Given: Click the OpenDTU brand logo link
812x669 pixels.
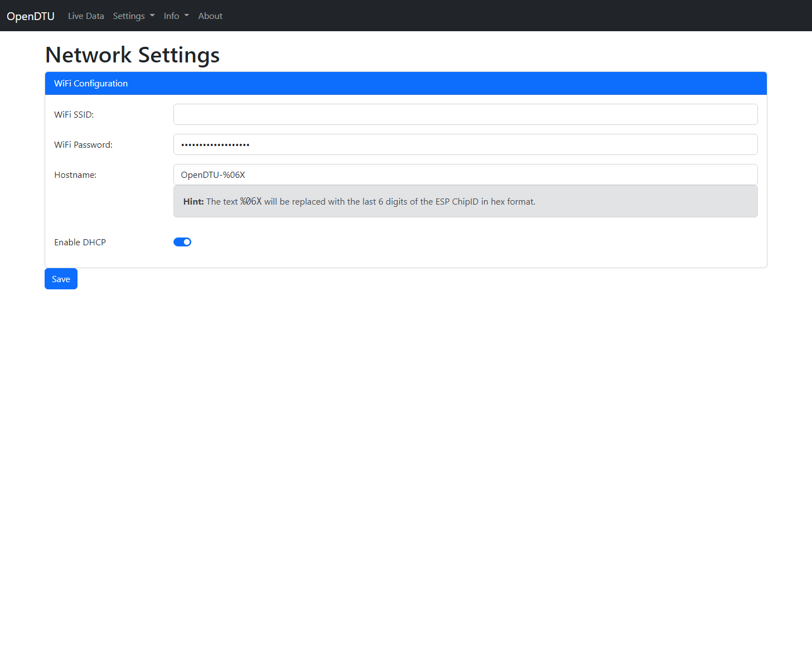Looking at the screenshot, I should point(31,16).
